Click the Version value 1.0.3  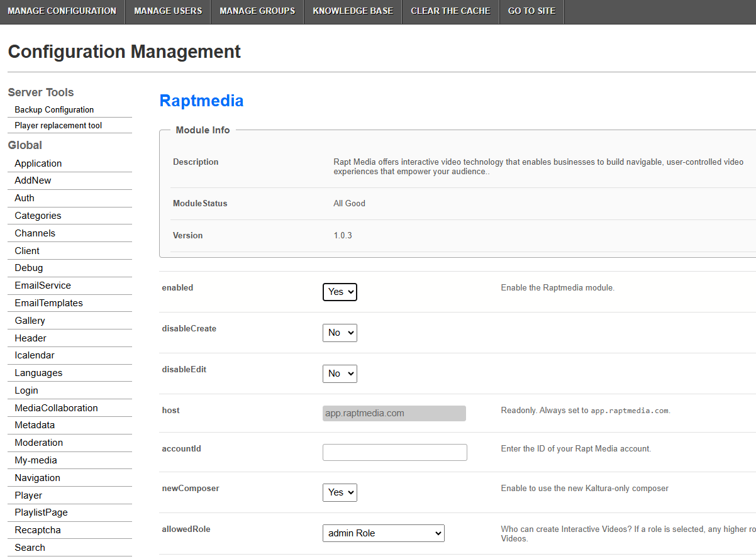click(x=343, y=236)
